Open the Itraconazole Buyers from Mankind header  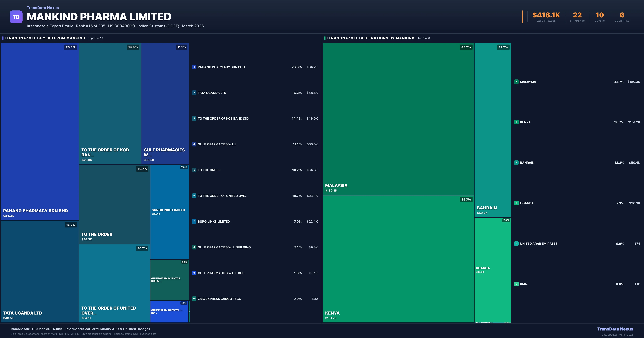pyautogui.click(x=45, y=38)
